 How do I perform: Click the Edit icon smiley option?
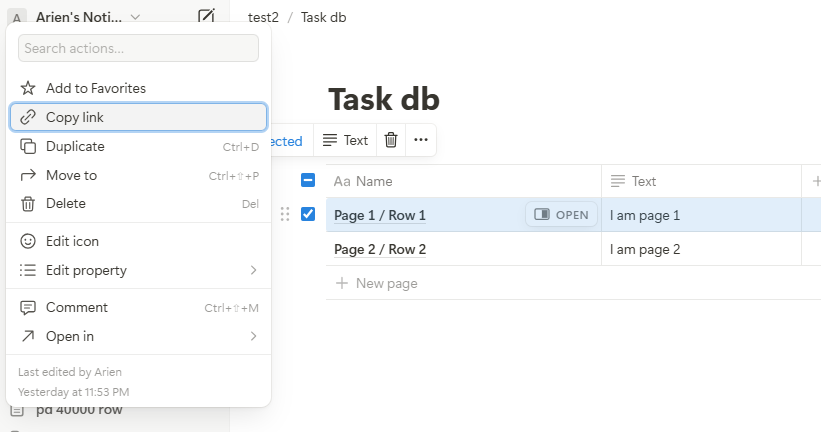28,241
